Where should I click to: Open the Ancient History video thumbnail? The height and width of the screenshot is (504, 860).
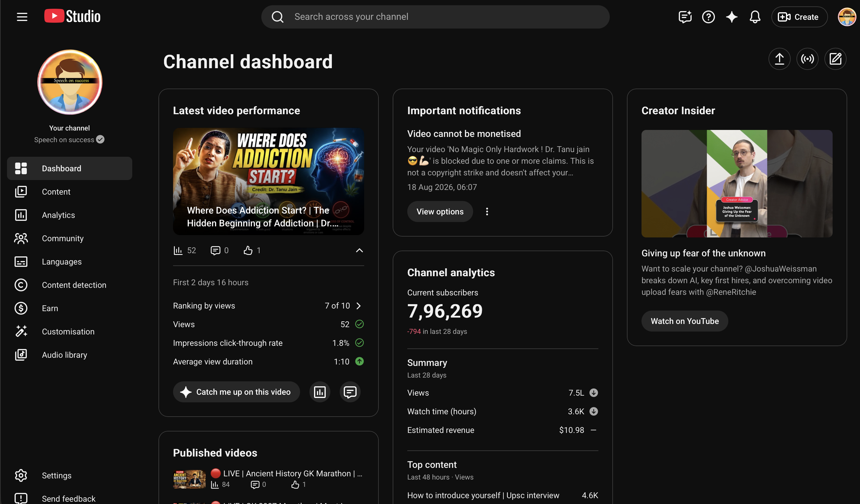(189, 479)
